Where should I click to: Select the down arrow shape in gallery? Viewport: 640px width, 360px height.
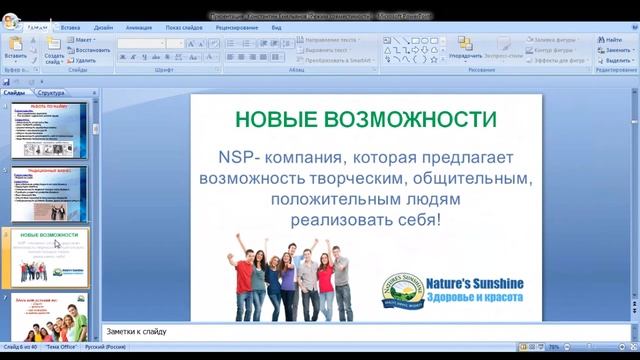pyautogui.click(x=424, y=50)
